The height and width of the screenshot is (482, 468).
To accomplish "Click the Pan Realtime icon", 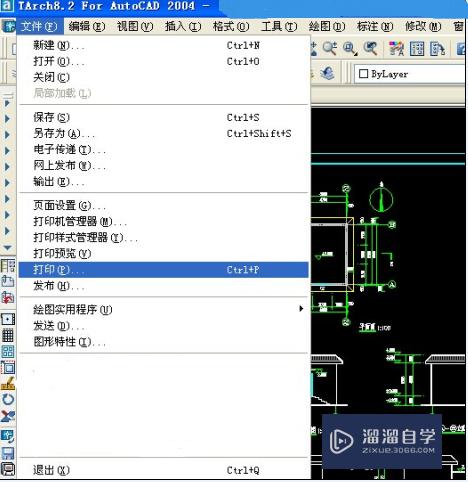I will pos(313,49).
